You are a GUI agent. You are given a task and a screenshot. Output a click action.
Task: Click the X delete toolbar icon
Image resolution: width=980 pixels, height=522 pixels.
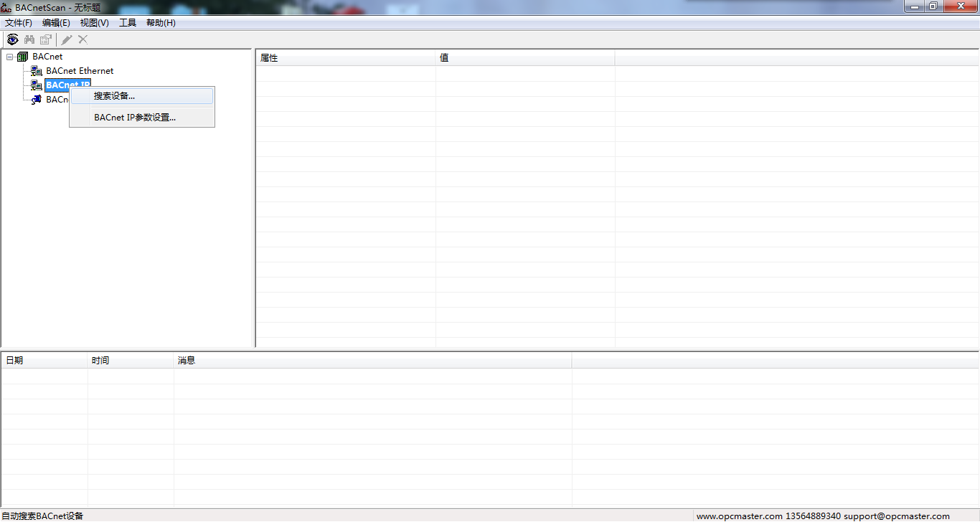click(x=83, y=39)
